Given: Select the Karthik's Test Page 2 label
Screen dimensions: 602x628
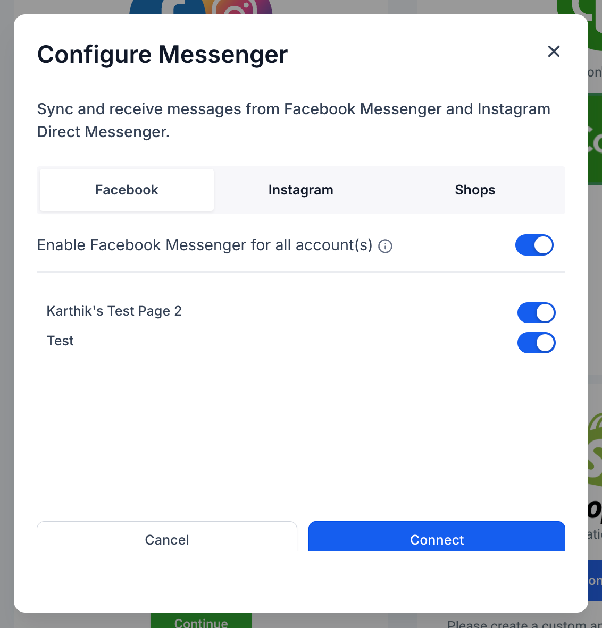Looking at the screenshot, I should coord(114,311).
